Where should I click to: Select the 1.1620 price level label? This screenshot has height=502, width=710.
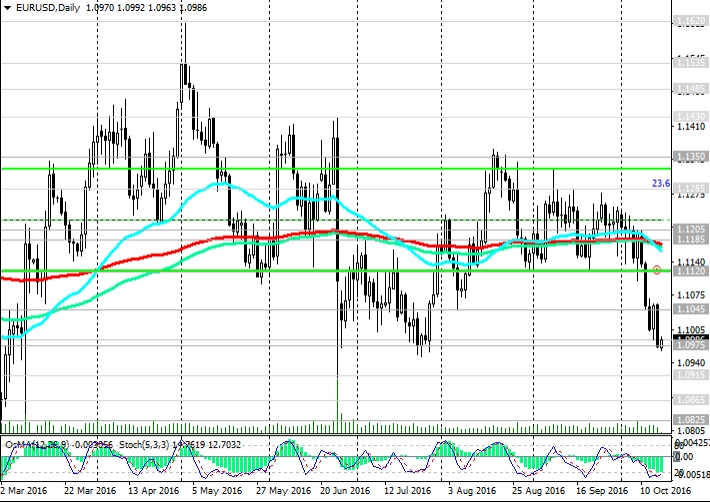pyautogui.click(x=690, y=21)
